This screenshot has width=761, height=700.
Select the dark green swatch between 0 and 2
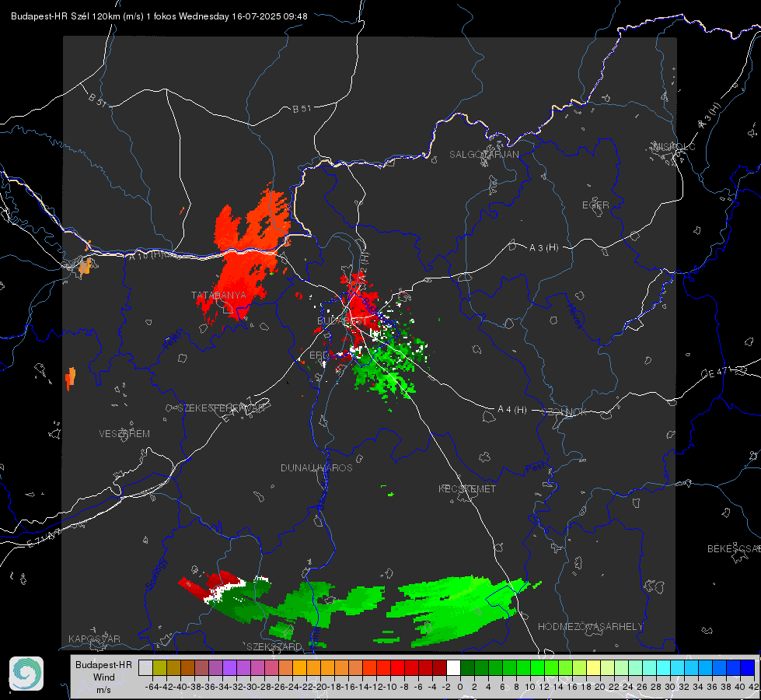pyautogui.click(x=467, y=667)
